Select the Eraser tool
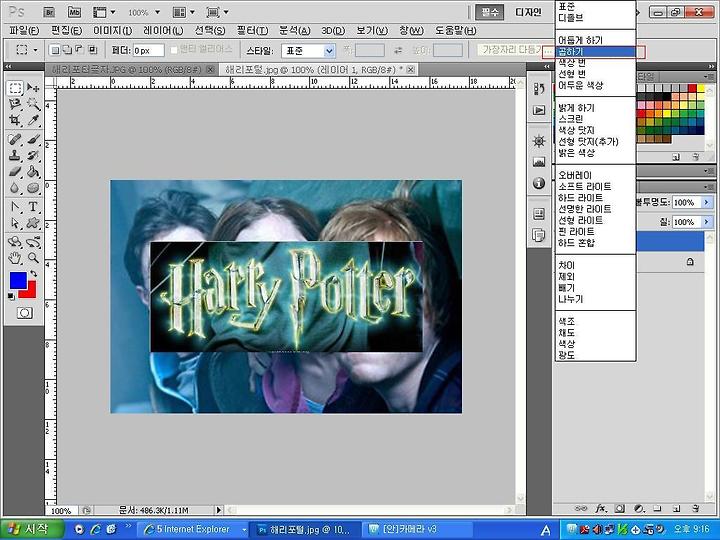This screenshot has height=540, width=720. pos(15,172)
